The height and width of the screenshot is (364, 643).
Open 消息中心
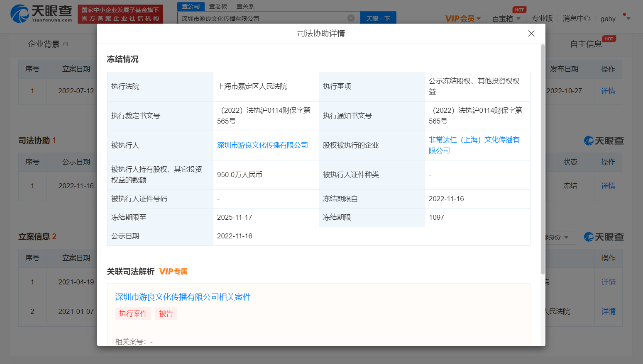click(577, 18)
